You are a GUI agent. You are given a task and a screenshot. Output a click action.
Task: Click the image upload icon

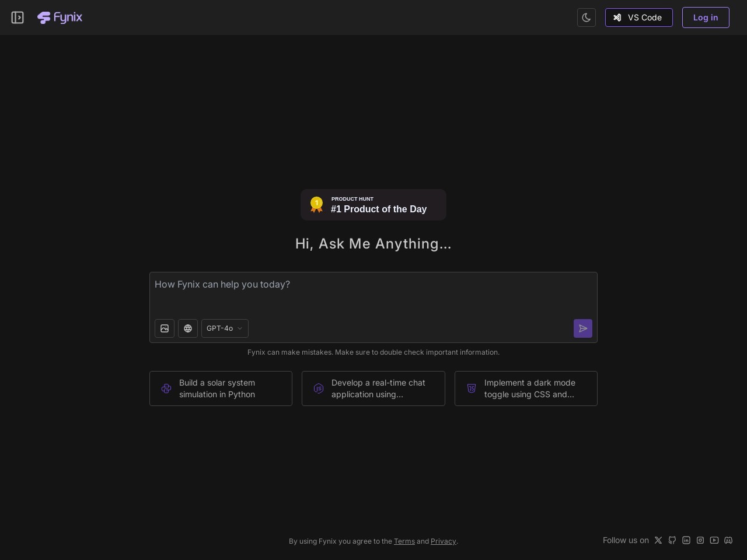click(x=165, y=328)
